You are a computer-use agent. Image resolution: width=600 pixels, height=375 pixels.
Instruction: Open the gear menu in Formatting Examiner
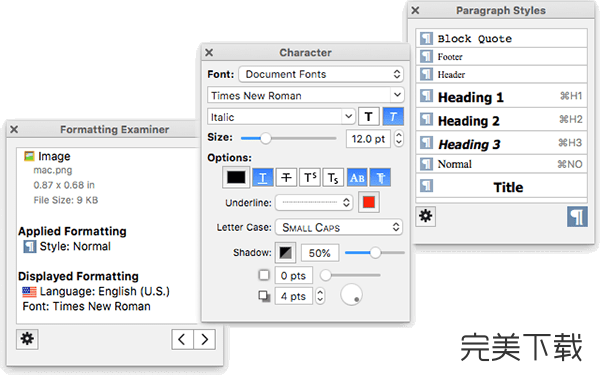click(x=27, y=339)
